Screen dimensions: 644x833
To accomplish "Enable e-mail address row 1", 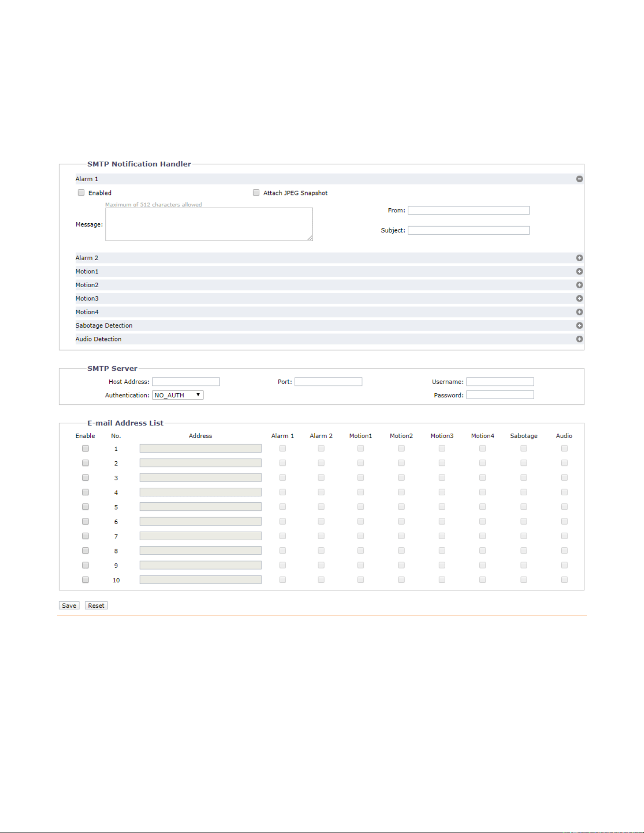I will click(85, 448).
